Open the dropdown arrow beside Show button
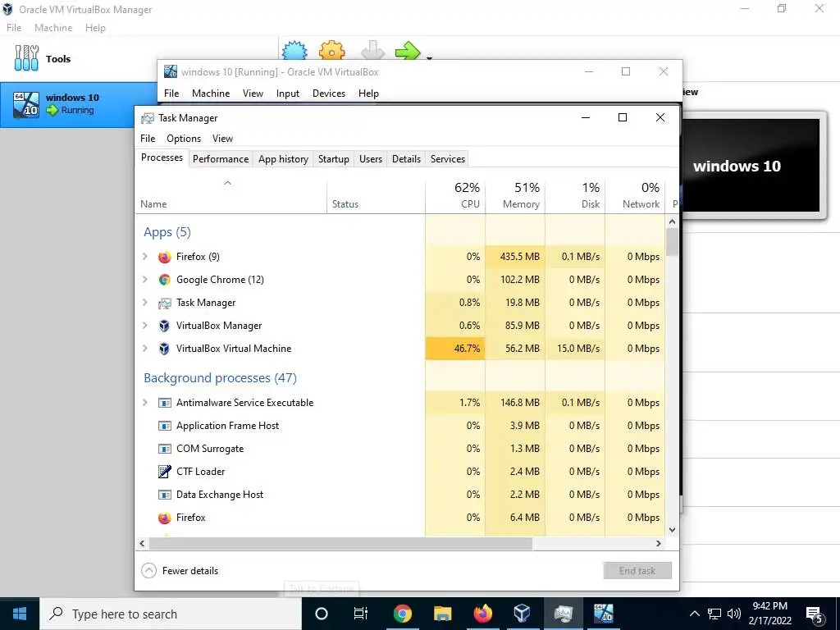The image size is (840, 630). [x=429, y=58]
